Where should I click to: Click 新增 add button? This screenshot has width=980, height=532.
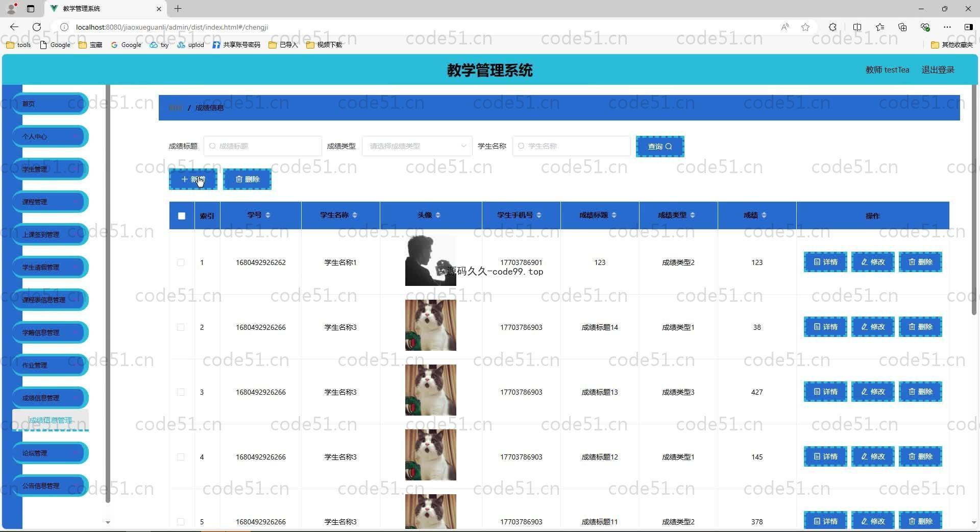193,179
